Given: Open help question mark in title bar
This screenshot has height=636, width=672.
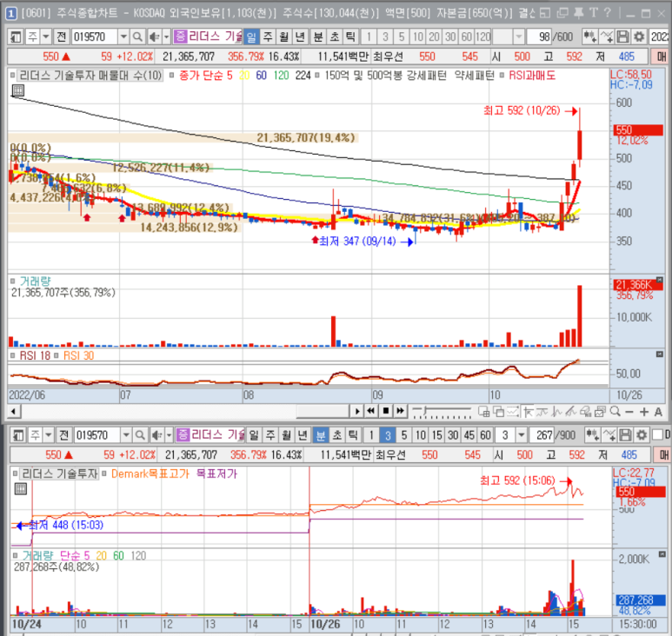Looking at the screenshot, I should (608, 13).
